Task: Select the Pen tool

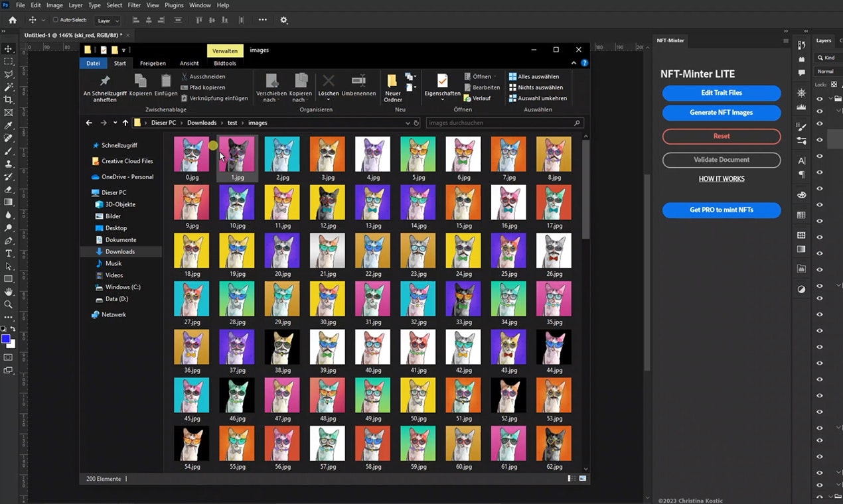Action: (9, 240)
